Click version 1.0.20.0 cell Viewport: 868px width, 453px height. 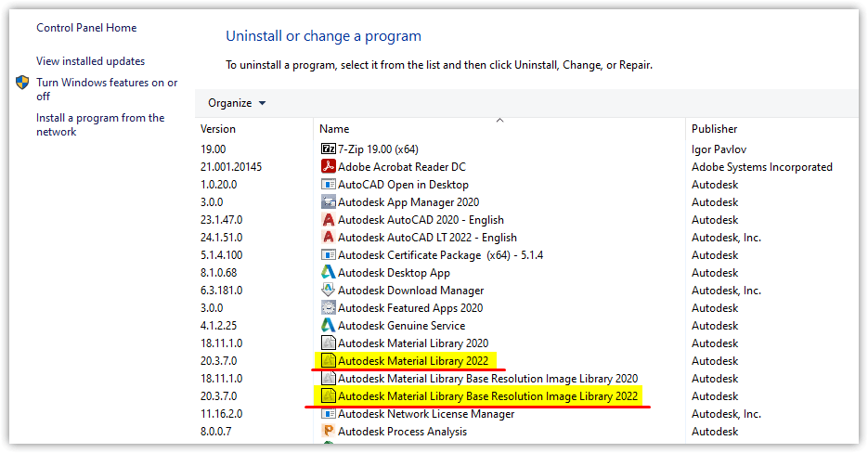(219, 185)
